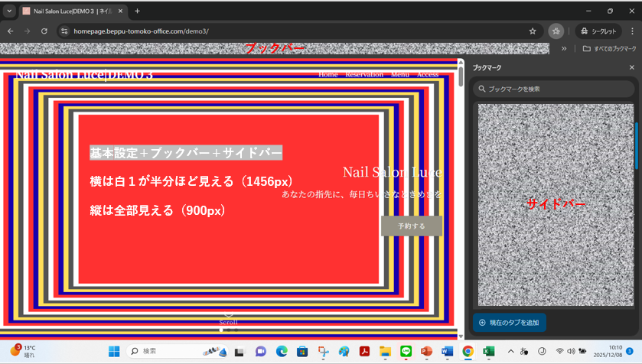Click the address bar URL field
The image size is (642, 364).
[x=299, y=31]
